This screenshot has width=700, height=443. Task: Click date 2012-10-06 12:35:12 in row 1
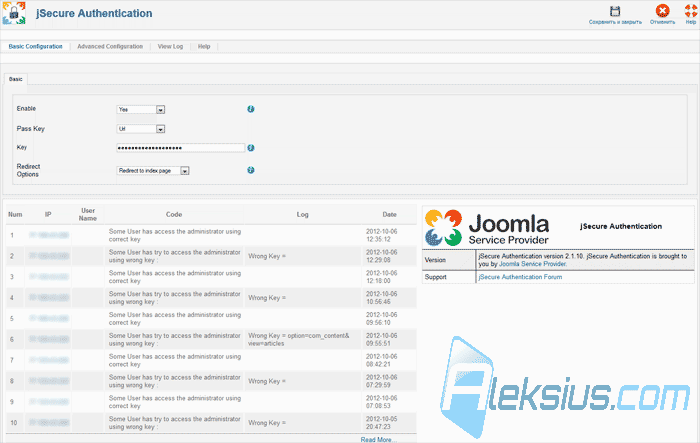[382, 235]
